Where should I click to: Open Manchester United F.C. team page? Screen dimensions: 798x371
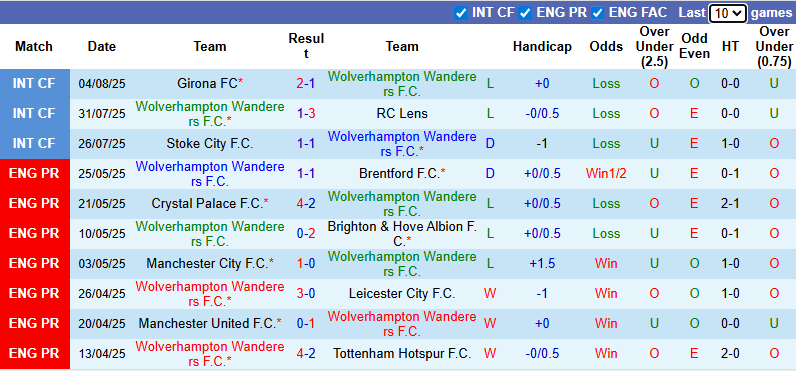[x=210, y=323]
